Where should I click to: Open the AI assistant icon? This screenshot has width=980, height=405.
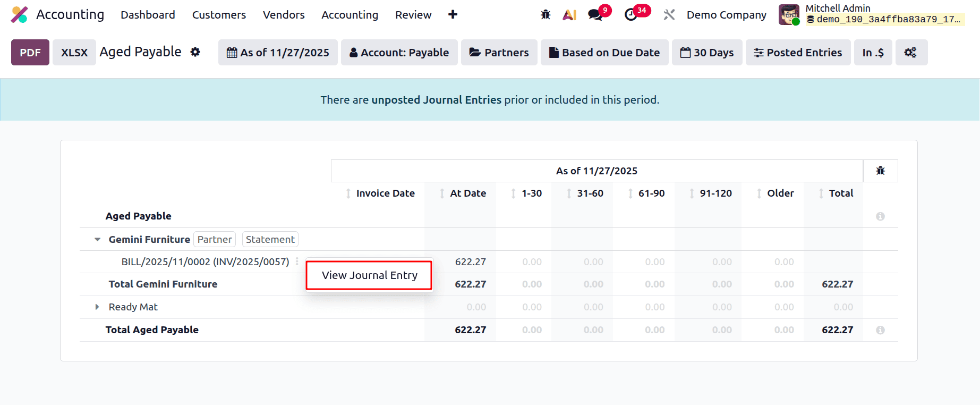[x=569, y=15]
